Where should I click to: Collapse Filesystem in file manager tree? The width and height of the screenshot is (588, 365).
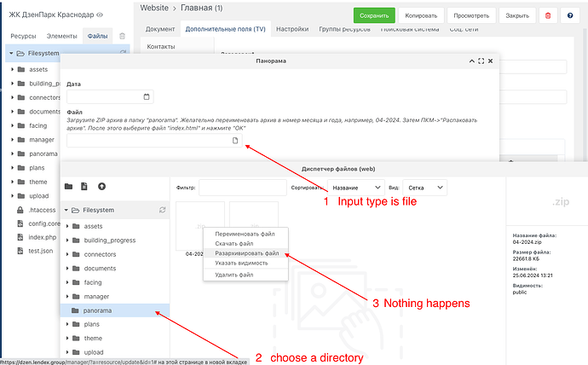click(x=66, y=210)
